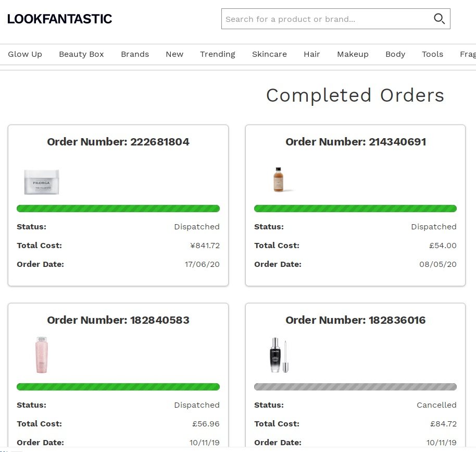Viewport: 476px width, 452px height.
Task: Open the Beauty Box menu
Action: click(81, 54)
